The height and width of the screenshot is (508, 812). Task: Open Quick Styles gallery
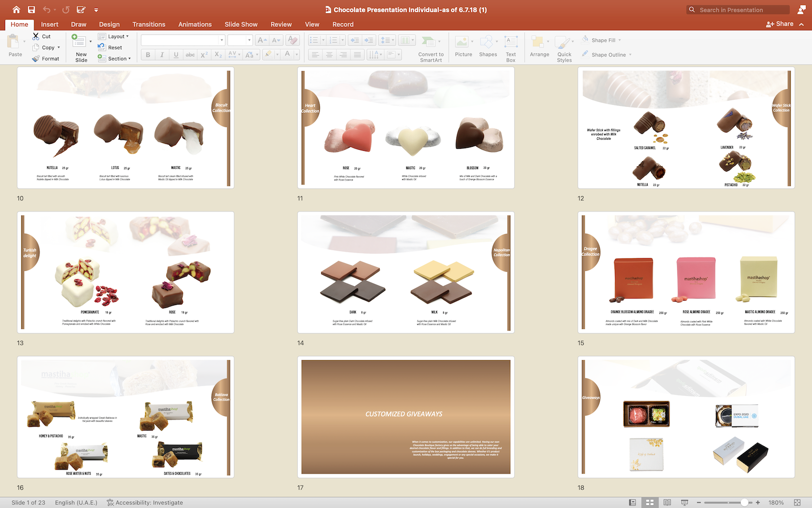[564, 48]
